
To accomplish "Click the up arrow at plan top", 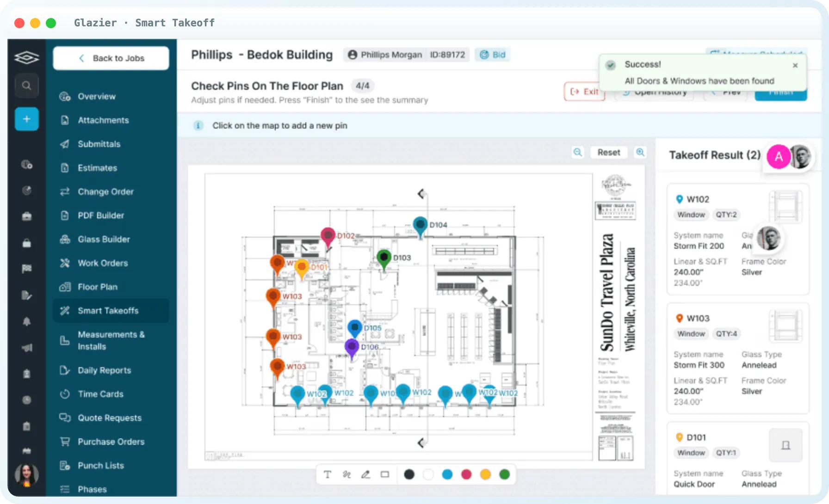I will pyautogui.click(x=421, y=194).
